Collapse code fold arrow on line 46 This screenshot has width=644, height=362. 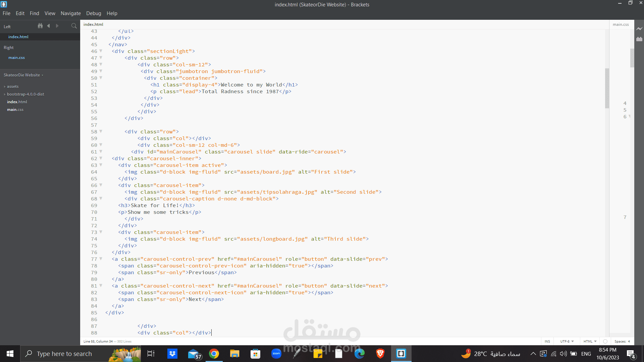101,51
